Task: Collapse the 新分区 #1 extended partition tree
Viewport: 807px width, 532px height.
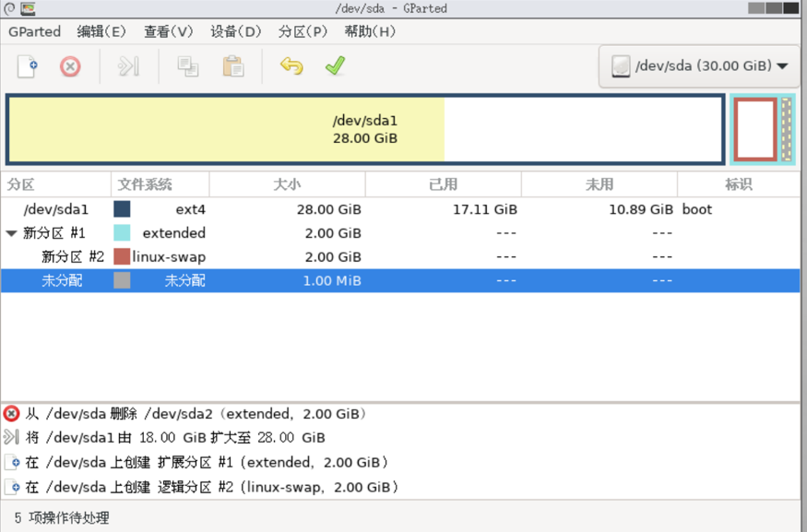Action: (x=11, y=233)
